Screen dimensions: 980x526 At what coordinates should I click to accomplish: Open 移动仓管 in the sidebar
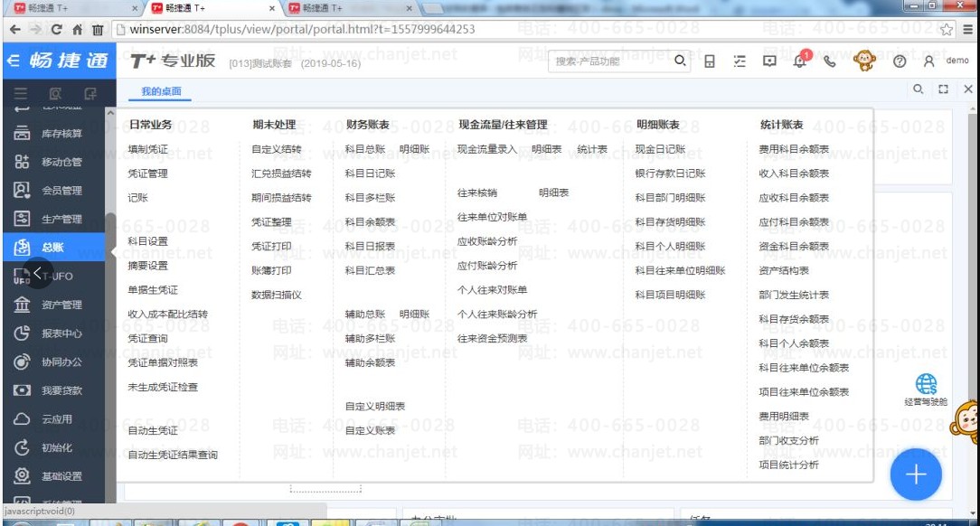[53, 162]
